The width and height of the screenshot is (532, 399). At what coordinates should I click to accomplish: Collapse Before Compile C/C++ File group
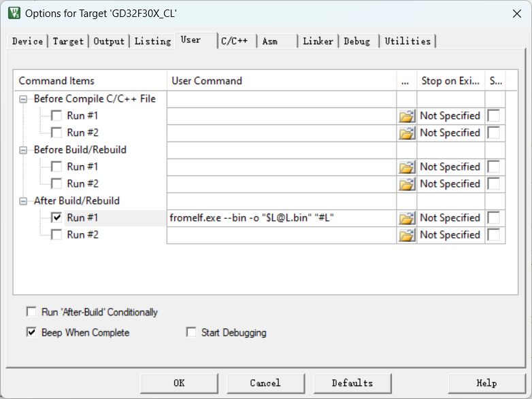pyautogui.click(x=23, y=99)
